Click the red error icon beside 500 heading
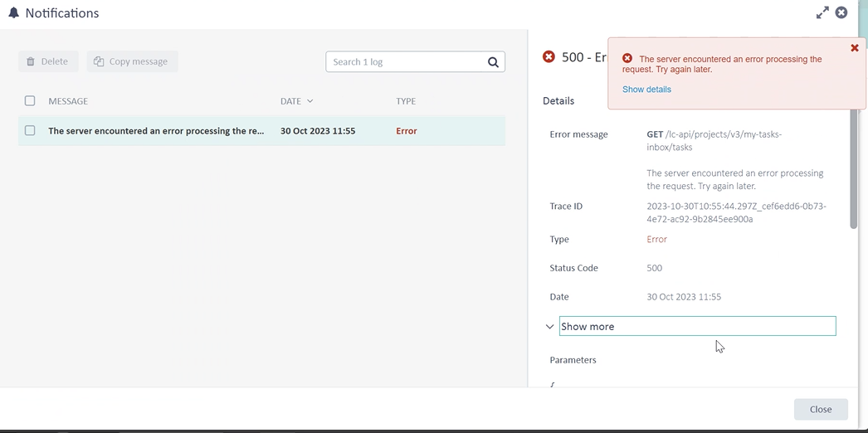 pyautogui.click(x=549, y=56)
